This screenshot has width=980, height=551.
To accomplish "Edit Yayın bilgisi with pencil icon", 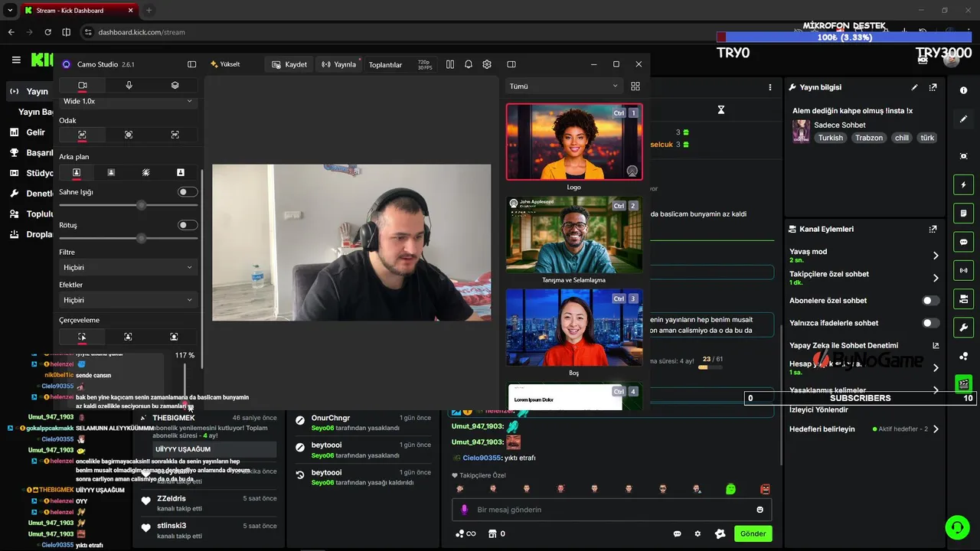I will (914, 87).
